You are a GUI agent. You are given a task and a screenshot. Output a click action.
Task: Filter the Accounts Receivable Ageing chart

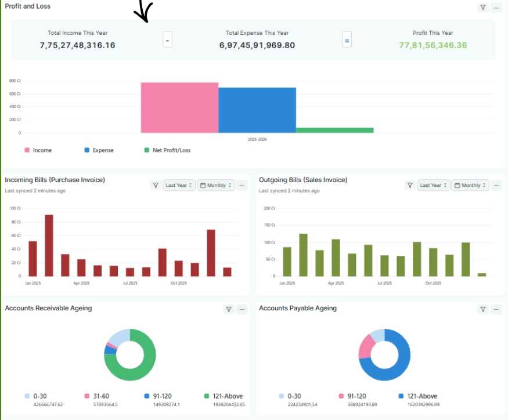click(228, 309)
